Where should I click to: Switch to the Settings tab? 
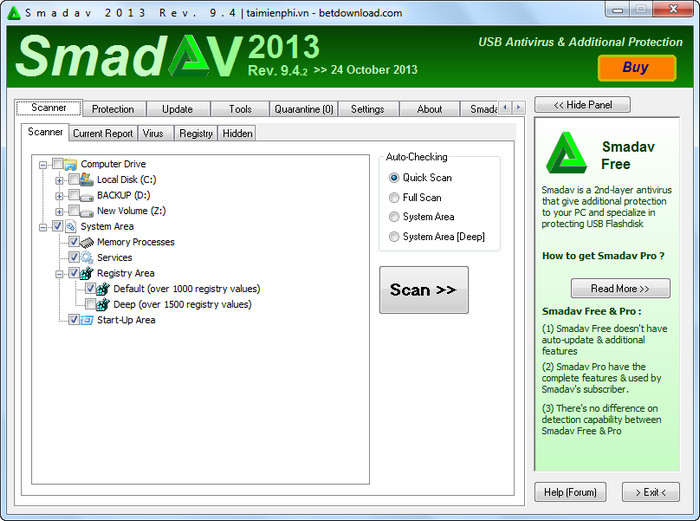(x=367, y=109)
